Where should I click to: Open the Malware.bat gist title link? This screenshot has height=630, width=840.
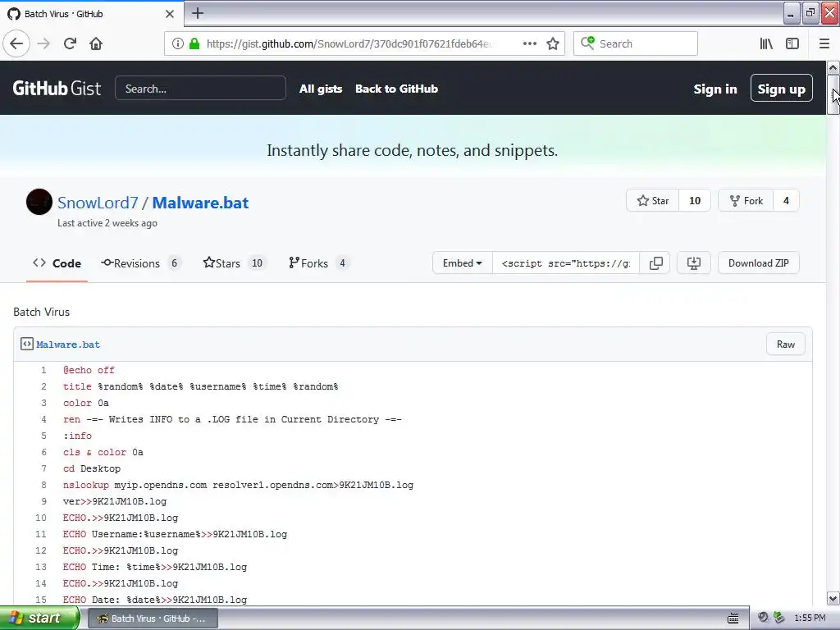(200, 203)
